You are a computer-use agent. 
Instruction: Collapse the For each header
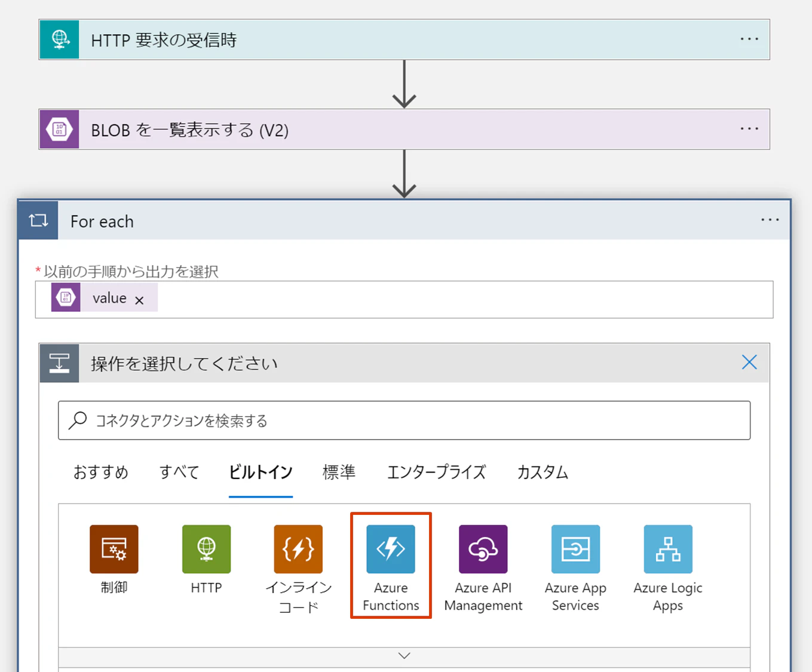point(404,220)
